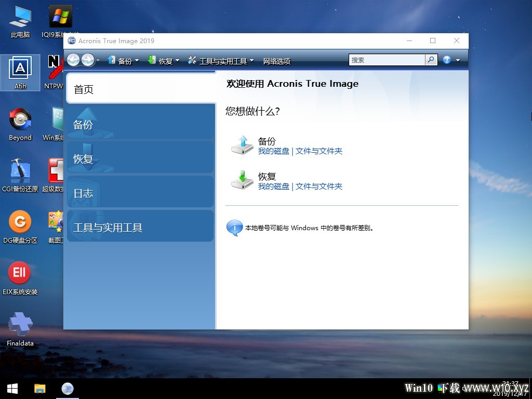Click into the 搜索 search field
The image size is (532, 399).
coord(387,60)
